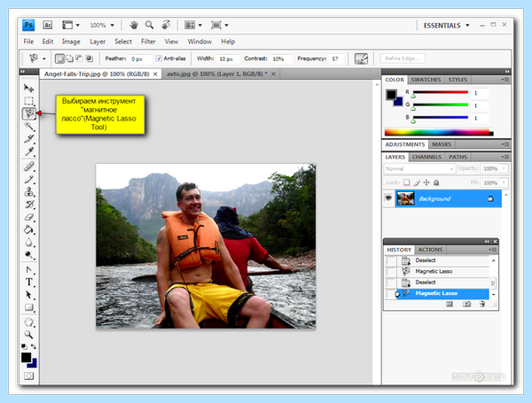Select the Pen tool
532x403 pixels.
(x=29, y=270)
